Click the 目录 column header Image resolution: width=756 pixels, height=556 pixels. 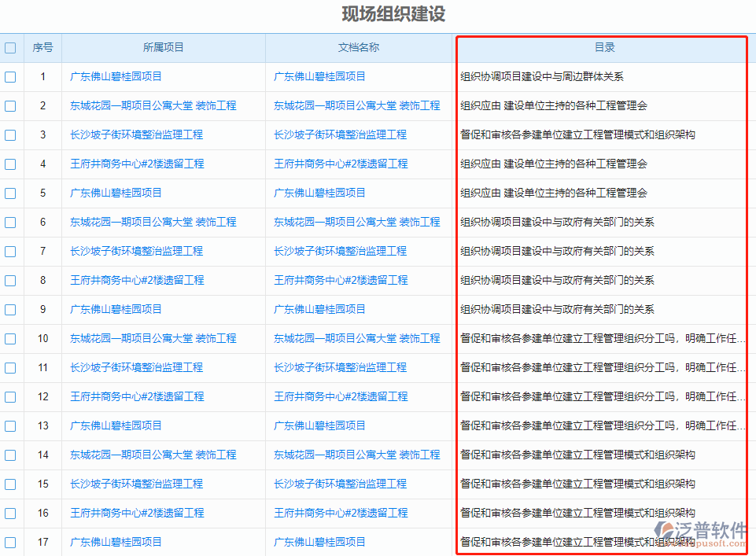(603, 47)
